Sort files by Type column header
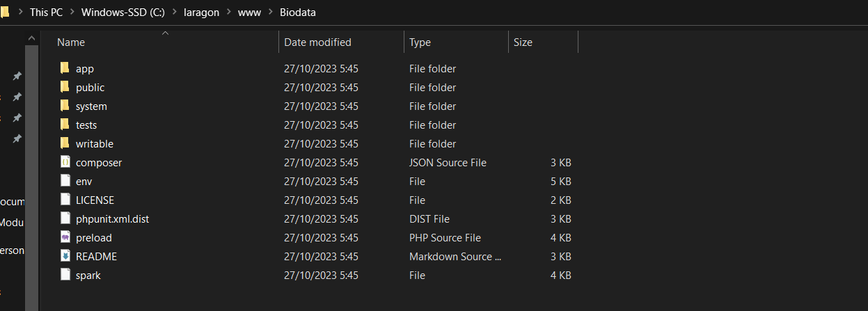 click(420, 42)
